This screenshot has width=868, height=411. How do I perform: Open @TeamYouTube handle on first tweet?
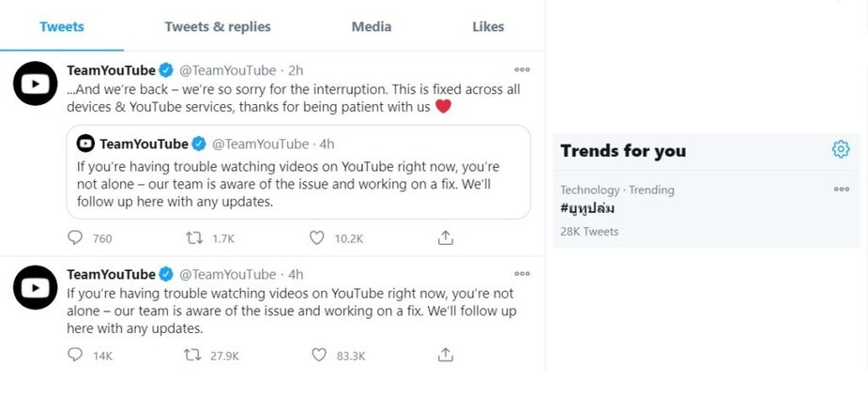[x=227, y=70]
